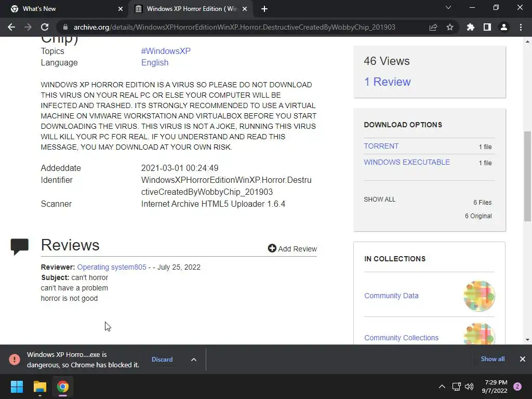Click the Addeddate value 2021-03-01 00:24:49
Viewport: 532px width, 399px height.
point(180,168)
